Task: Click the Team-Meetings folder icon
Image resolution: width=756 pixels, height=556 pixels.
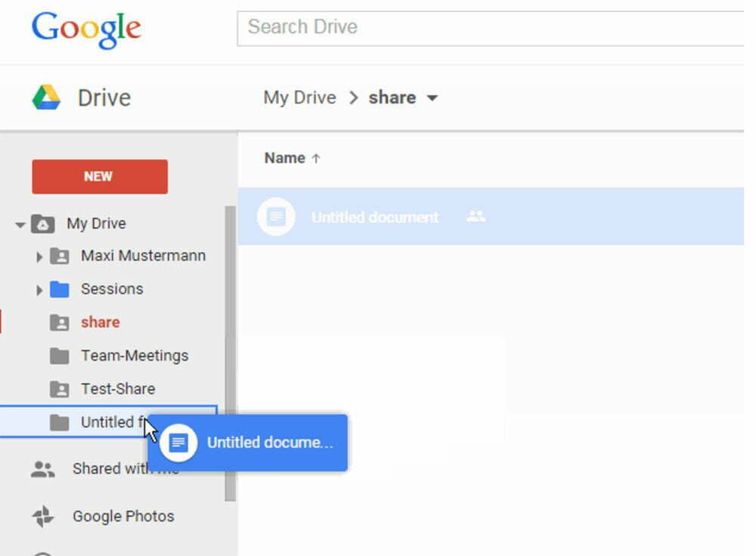Action: tap(60, 356)
